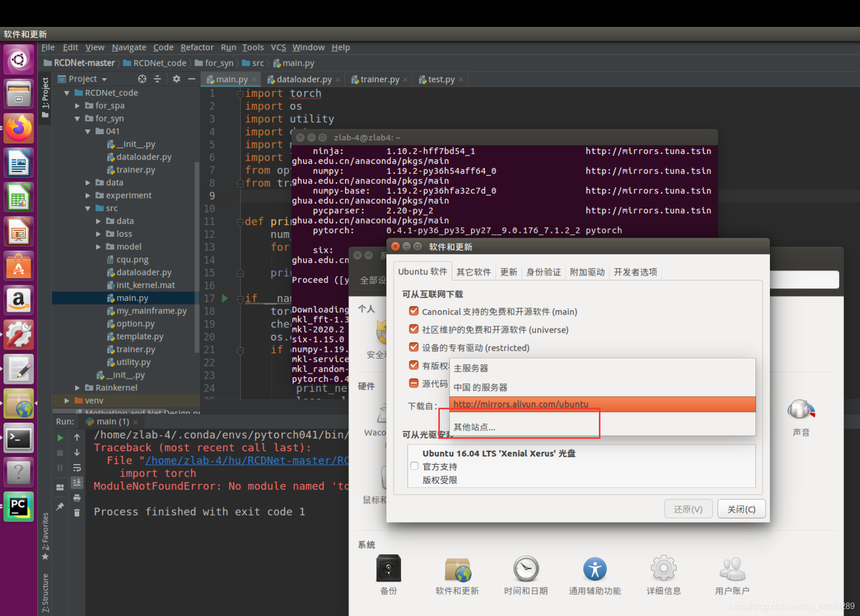Image resolution: width=860 pixels, height=616 pixels.
Task: Open the Refactor menu
Action: [197, 47]
